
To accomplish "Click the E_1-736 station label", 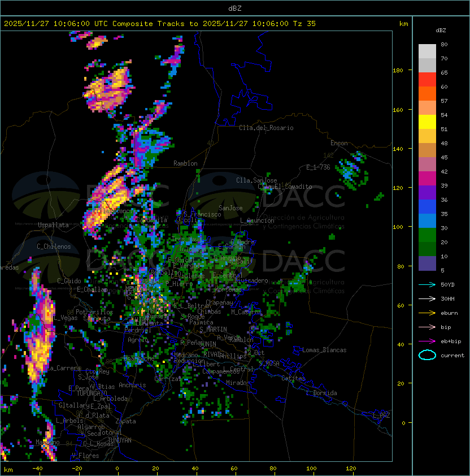I will click(318, 167).
